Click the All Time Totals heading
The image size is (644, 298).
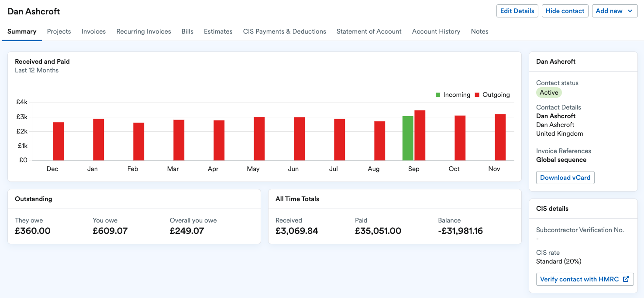pos(297,199)
